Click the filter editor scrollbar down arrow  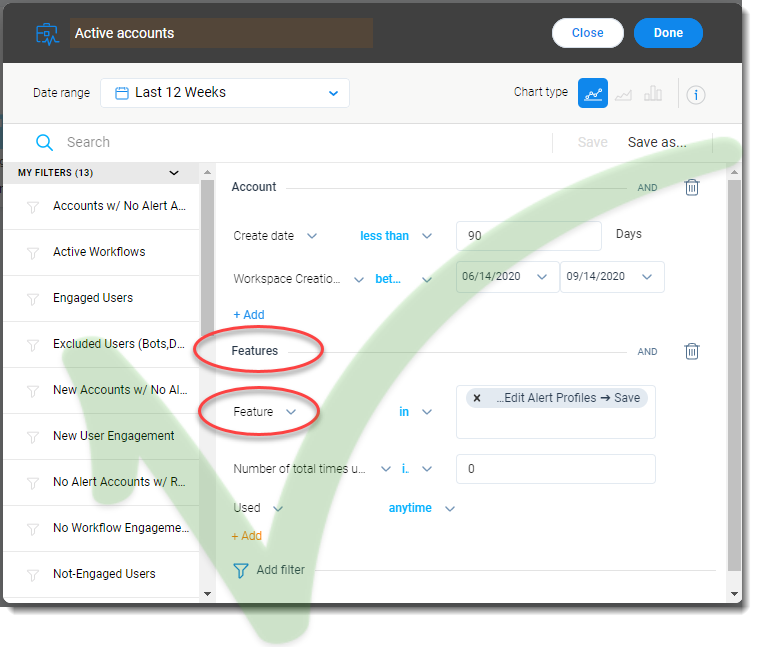coord(734,594)
